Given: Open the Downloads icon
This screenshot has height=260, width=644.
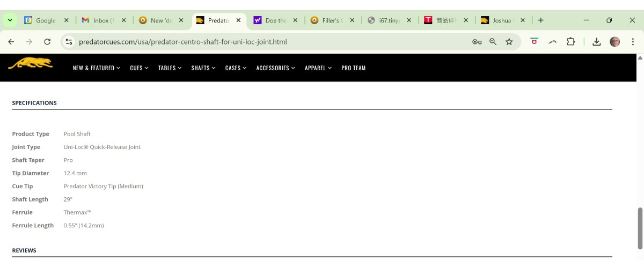Looking at the screenshot, I should [x=596, y=42].
